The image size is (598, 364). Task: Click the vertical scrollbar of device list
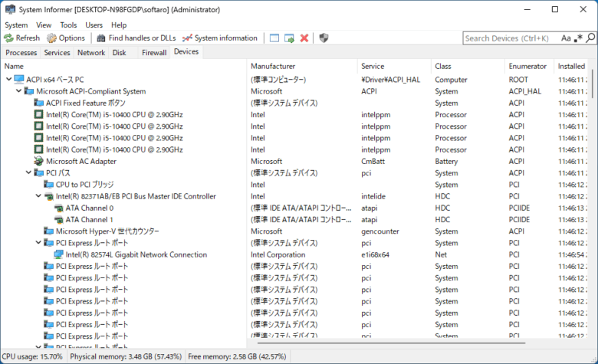(x=593, y=84)
